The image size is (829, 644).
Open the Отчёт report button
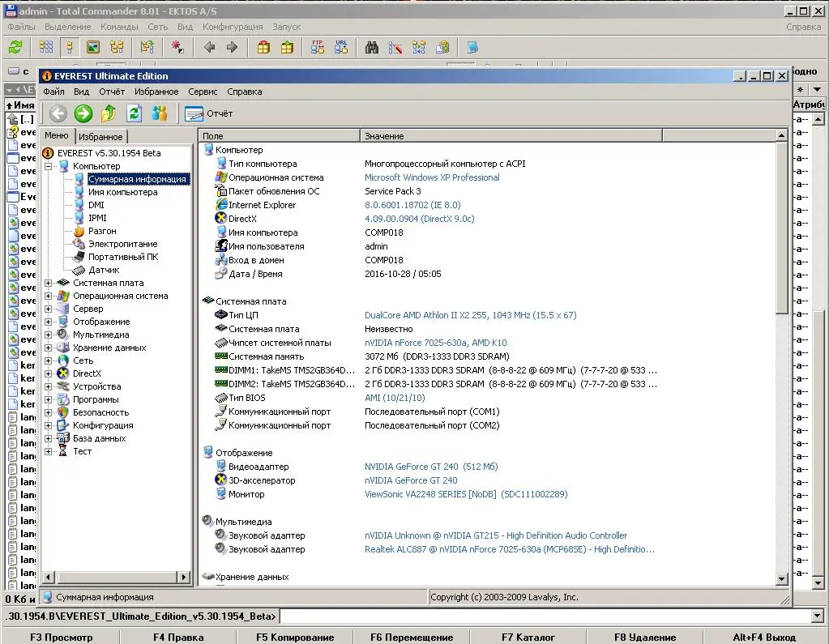(209, 113)
